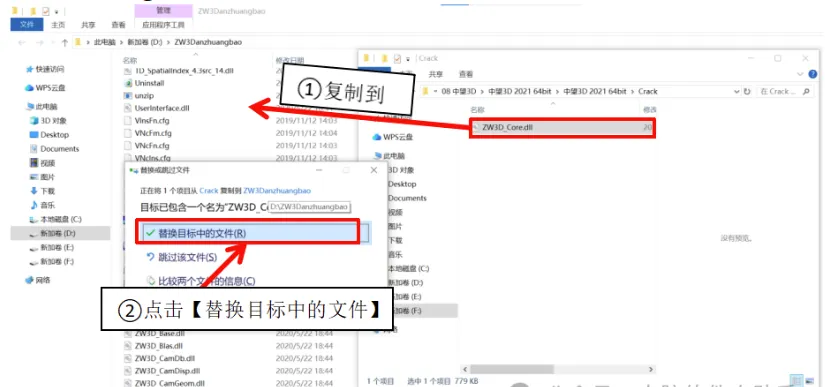Close the 替换或跳过文件 dialog

(374, 170)
